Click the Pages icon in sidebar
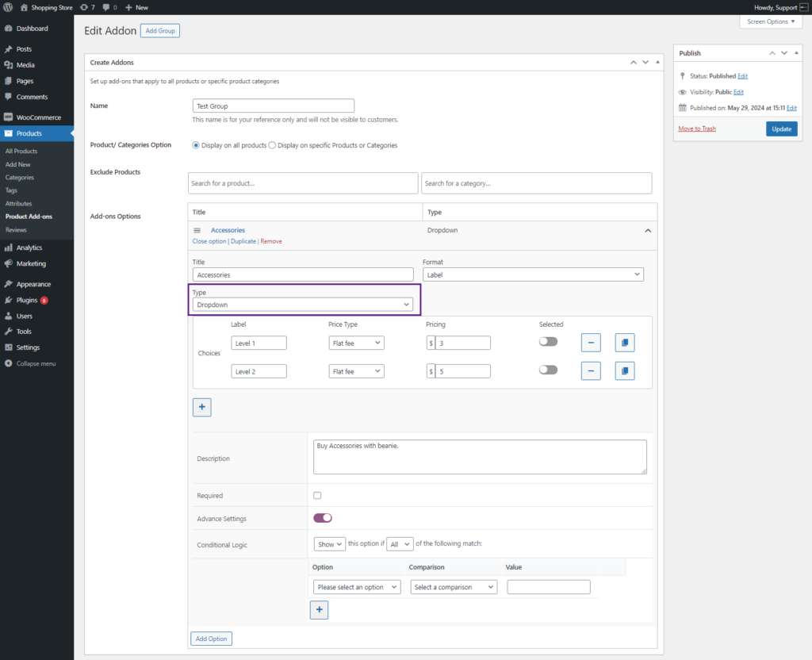812x660 pixels. click(8, 81)
